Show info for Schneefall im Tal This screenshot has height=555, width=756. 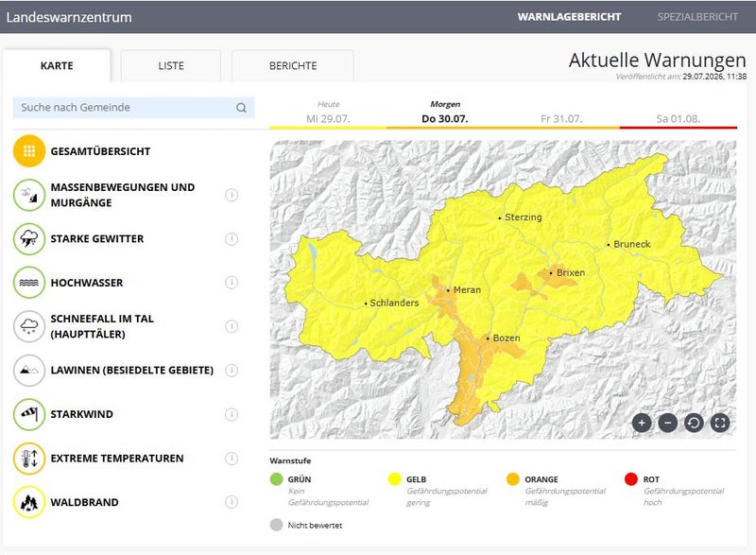232,326
